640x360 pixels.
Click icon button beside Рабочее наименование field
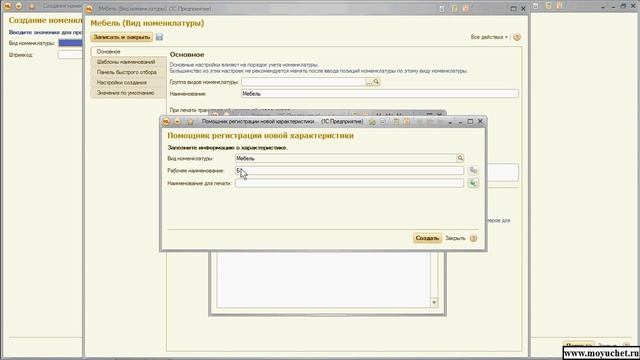point(473,171)
